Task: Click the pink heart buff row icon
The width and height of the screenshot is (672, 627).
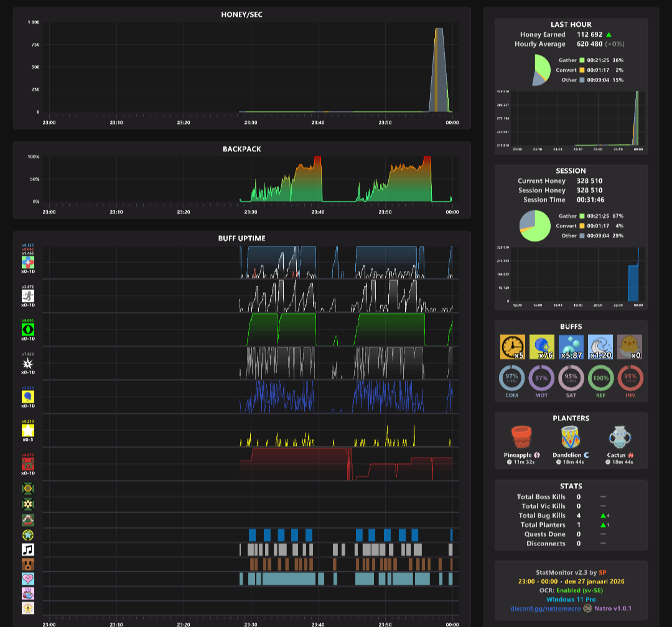Action: [x=28, y=579]
